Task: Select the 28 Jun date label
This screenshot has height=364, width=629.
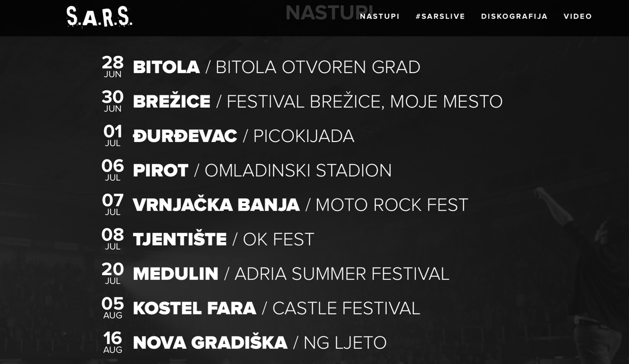Action: [113, 66]
